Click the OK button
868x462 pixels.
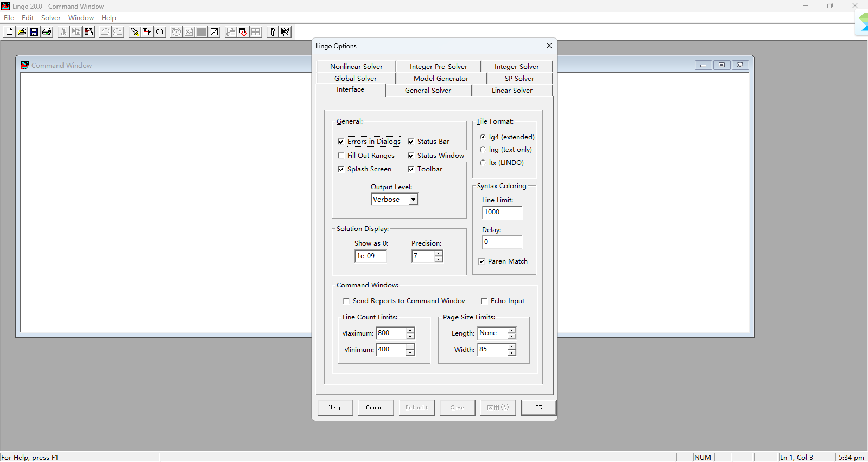539,408
